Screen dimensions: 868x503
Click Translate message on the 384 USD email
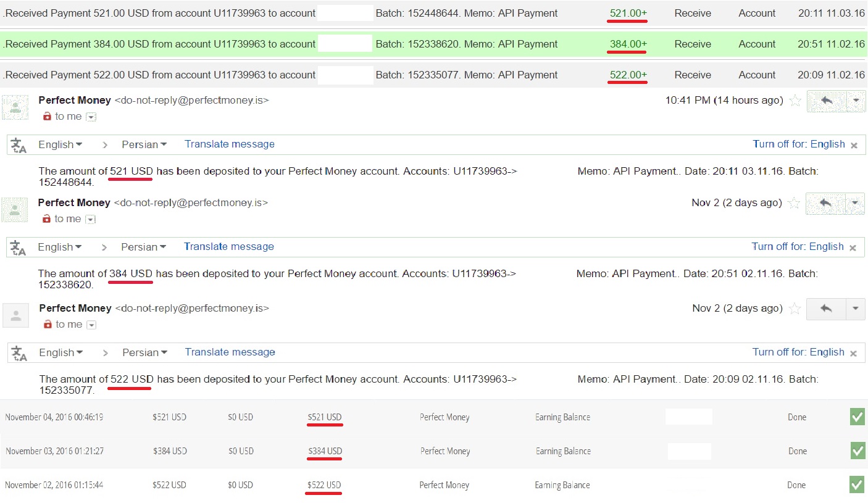click(228, 247)
